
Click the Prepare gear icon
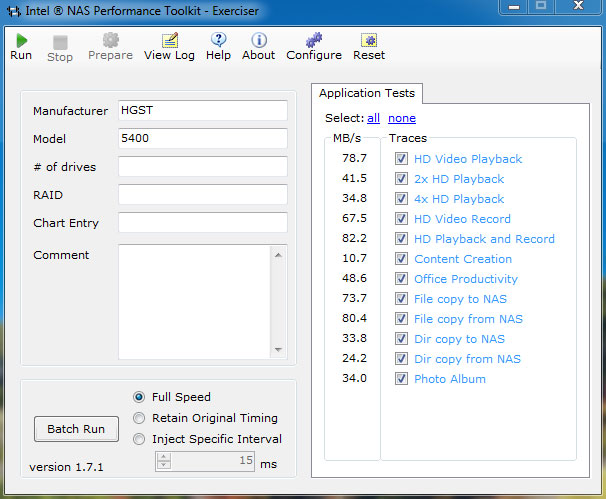click(110, 40)
